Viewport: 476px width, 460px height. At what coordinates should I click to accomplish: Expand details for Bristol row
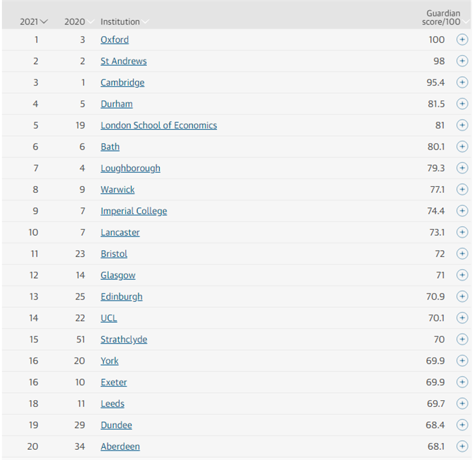point(462,253)
